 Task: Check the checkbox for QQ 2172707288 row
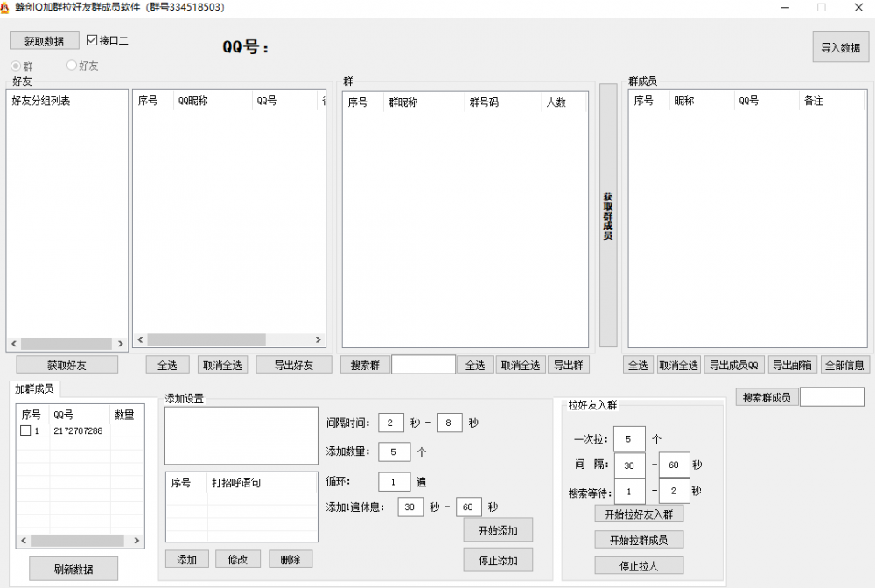[x=25, y=430]
